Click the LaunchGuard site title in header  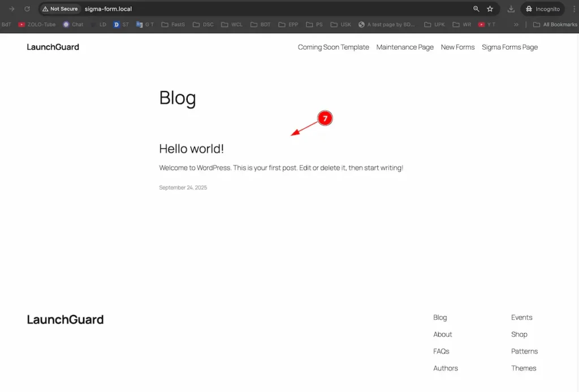click(x=53, y=47)
